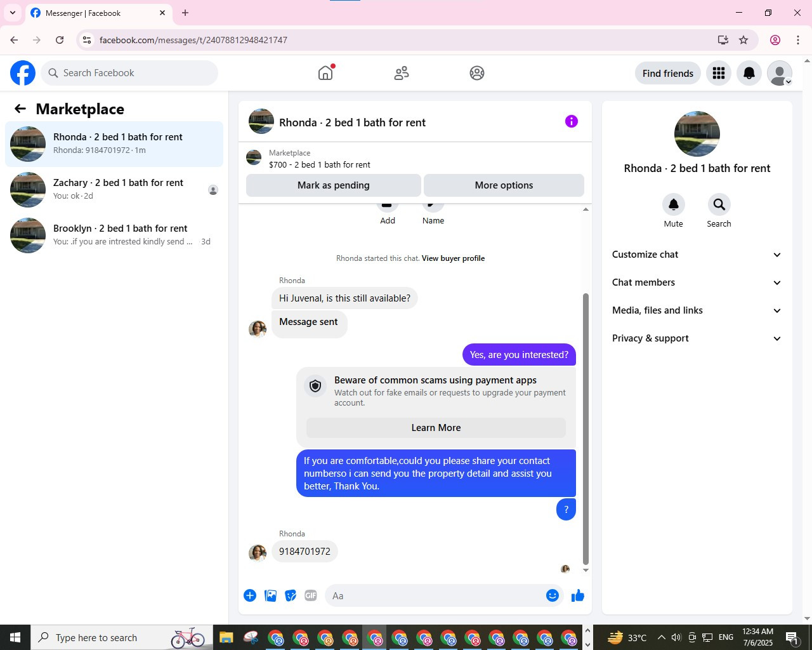
Task: Open more actions plus icon in composer
Action: (250, 595)
